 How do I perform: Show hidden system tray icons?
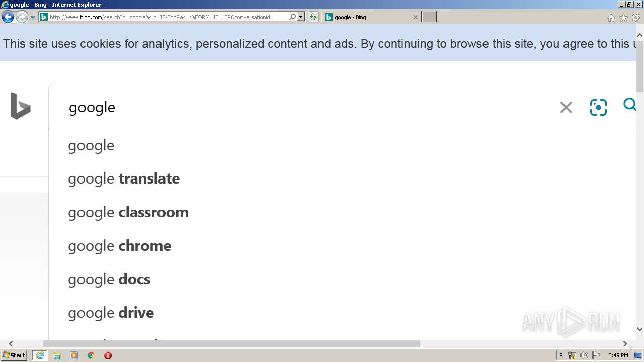tap(561, 355)
